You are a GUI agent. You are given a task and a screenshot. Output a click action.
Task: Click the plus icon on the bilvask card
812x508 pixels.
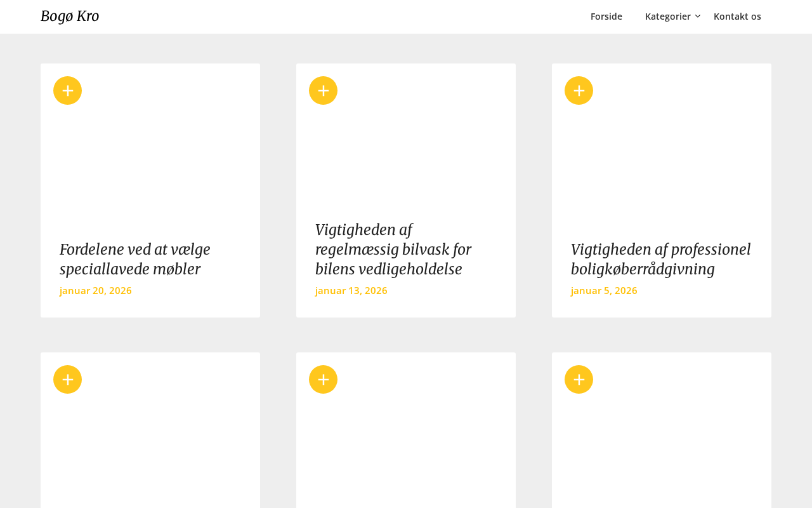tap(323, 90)
